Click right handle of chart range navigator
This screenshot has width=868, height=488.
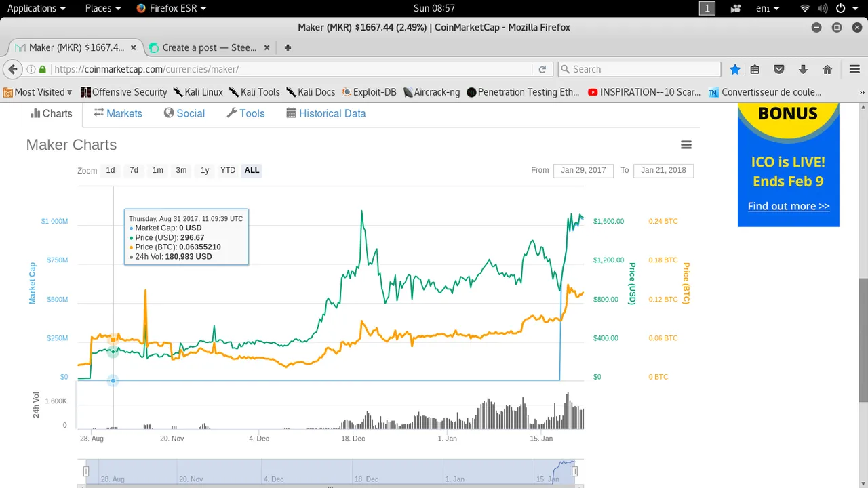coord(574,471)
